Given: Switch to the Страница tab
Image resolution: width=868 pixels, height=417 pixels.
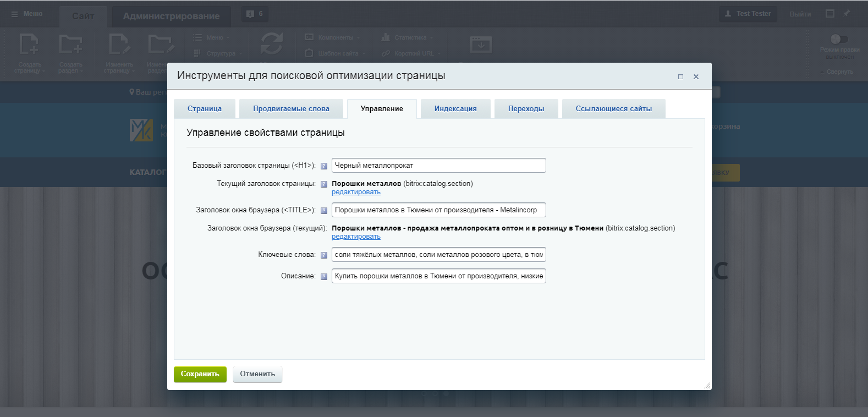Looking at the screenshot, I should point(205,109).
